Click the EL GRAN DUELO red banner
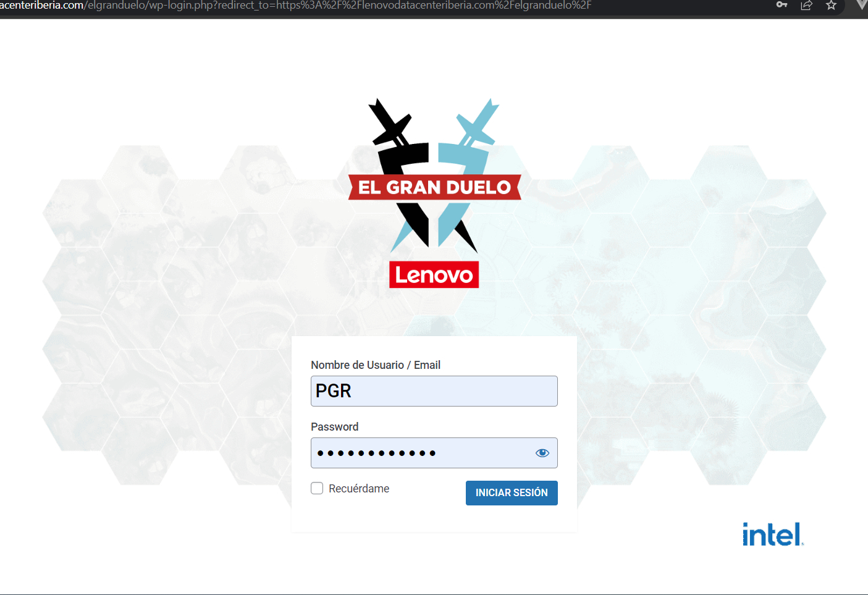 pos(435,187)
